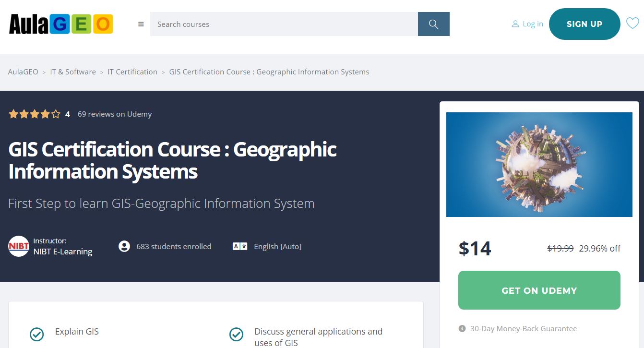Click the GIS Certification Course breadcrumb

click(269, 72)
